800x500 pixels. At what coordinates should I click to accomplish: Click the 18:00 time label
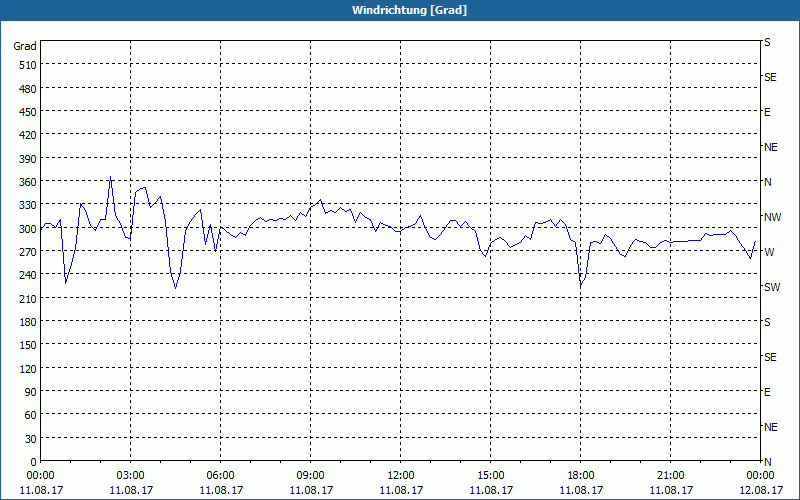(x=581, y=476)
